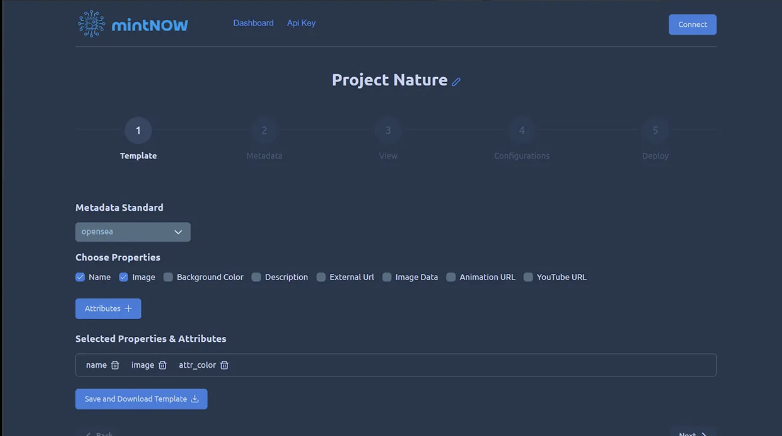Edit project name with pencil icon
This screenshot has height=436, width=782.
(x=456, y=82)
